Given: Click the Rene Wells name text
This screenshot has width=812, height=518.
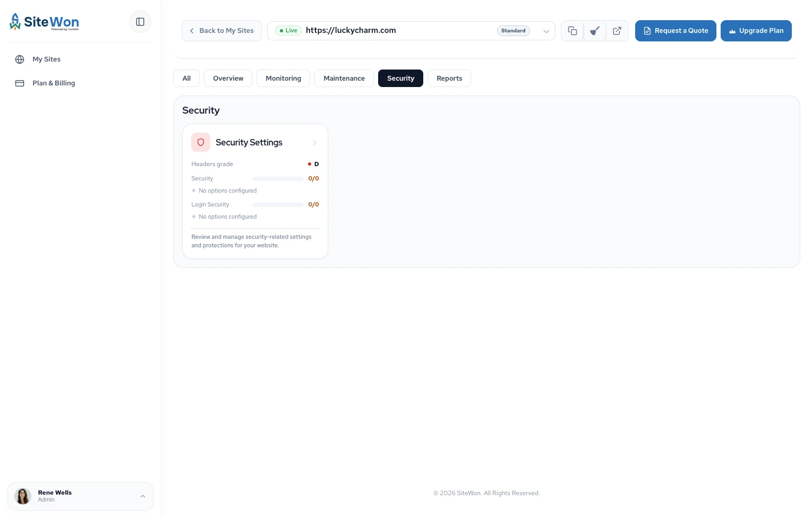Looking at the screenshot, I should coord(55,493).
